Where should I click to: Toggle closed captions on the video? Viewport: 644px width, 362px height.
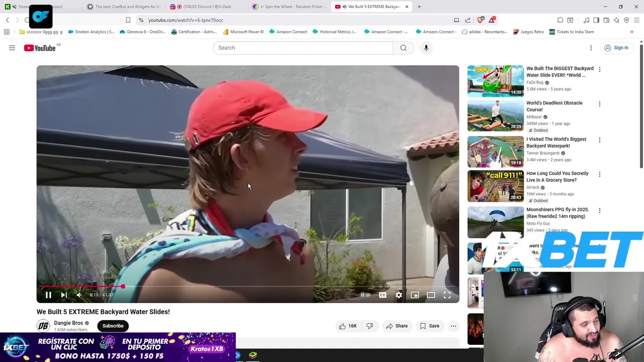tap(382, 295)
